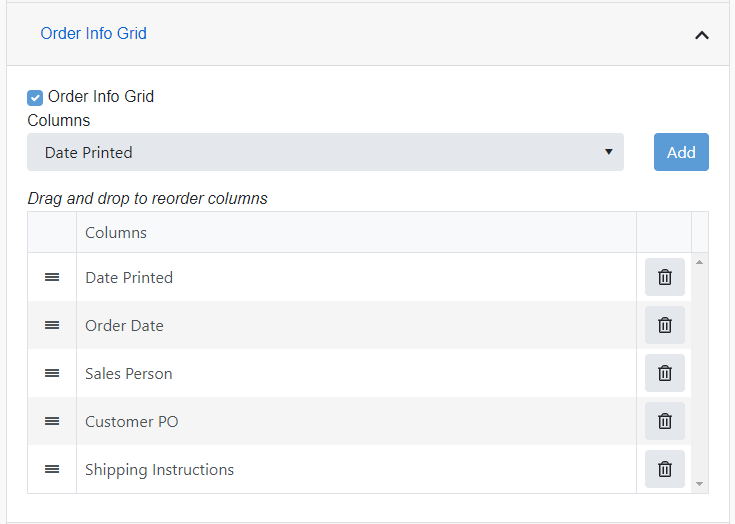Viewport: 735px width, 524px height.
Task: Click the grid scrollbar down arrow
Action: pyautogui.click(x=699, y=484)
